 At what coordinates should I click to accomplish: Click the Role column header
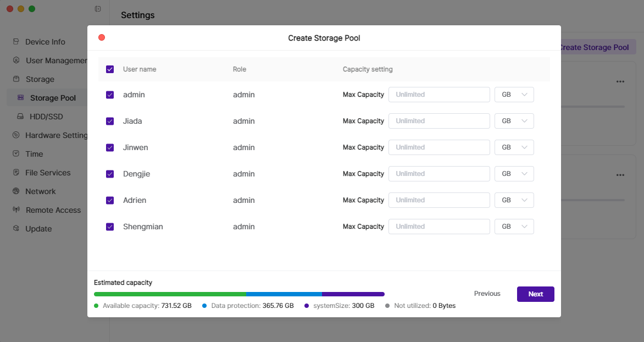(x=240, y=69)
